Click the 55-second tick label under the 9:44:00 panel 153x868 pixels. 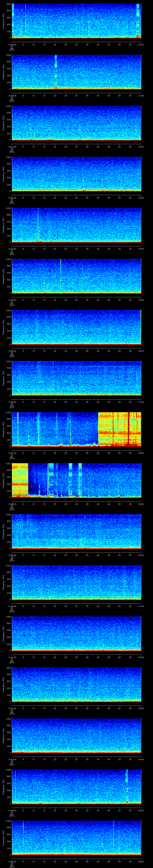point(130,810)
